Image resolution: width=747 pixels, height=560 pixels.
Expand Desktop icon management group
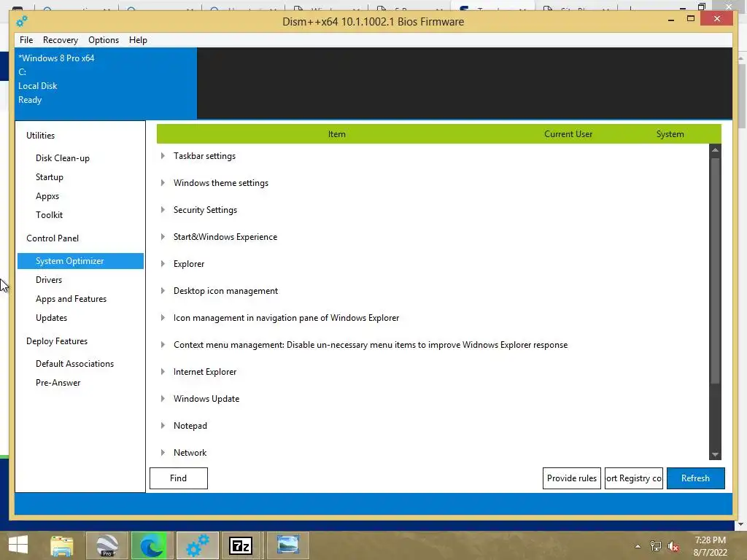pos(163,290)
